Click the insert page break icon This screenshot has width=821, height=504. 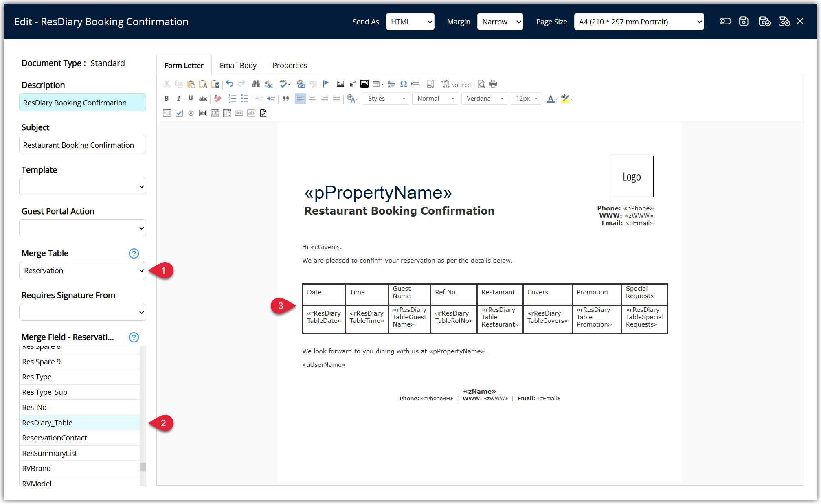[415, 84]
